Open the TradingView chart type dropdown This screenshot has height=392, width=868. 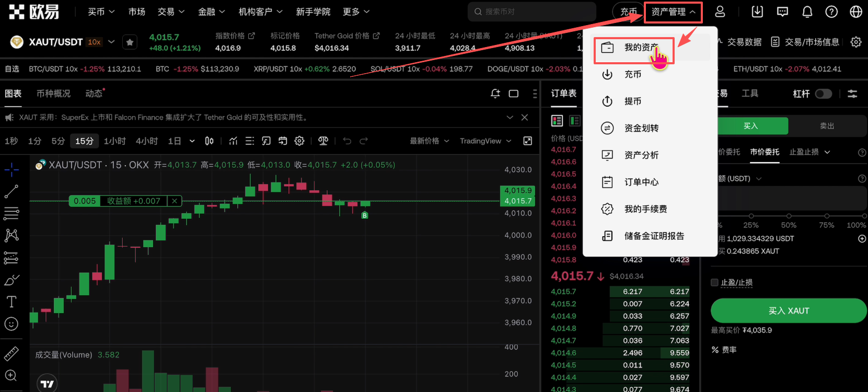tap(485, 141)
